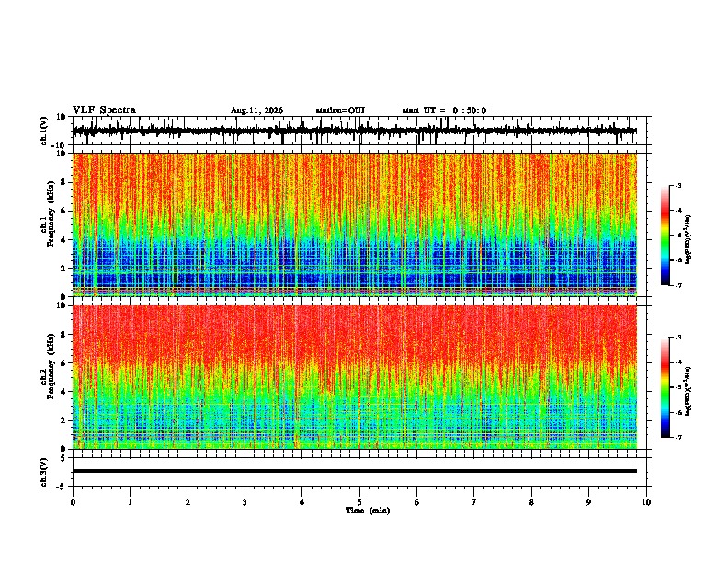Click the 'ch.3(V)' axis label

[44, 472]
